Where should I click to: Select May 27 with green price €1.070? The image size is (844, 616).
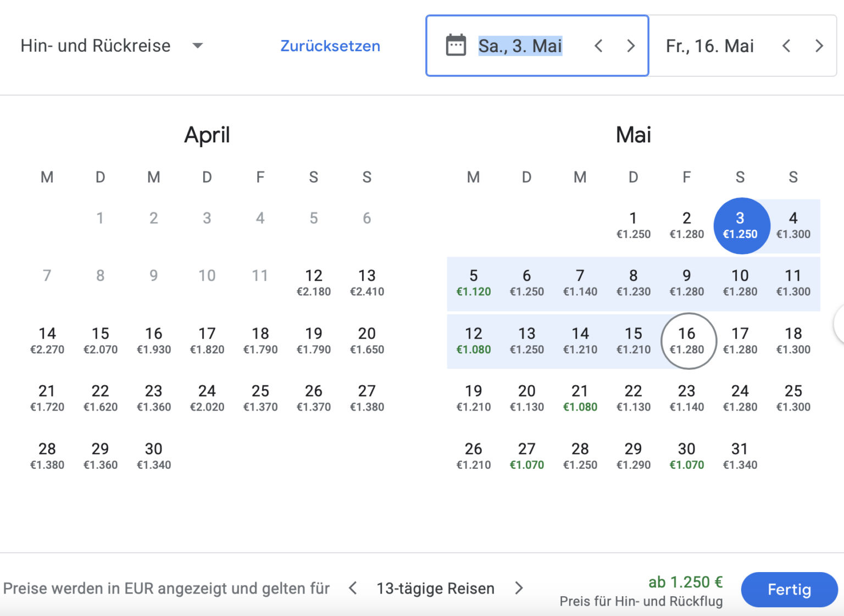pyautogui.click(x=526, y=455)
